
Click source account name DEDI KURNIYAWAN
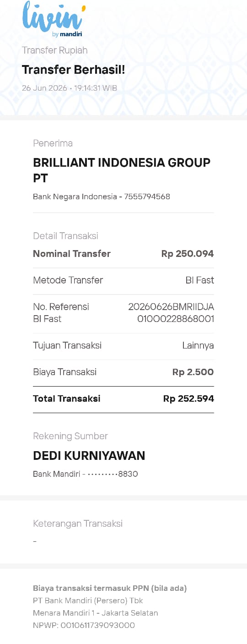tap(89, 456)
